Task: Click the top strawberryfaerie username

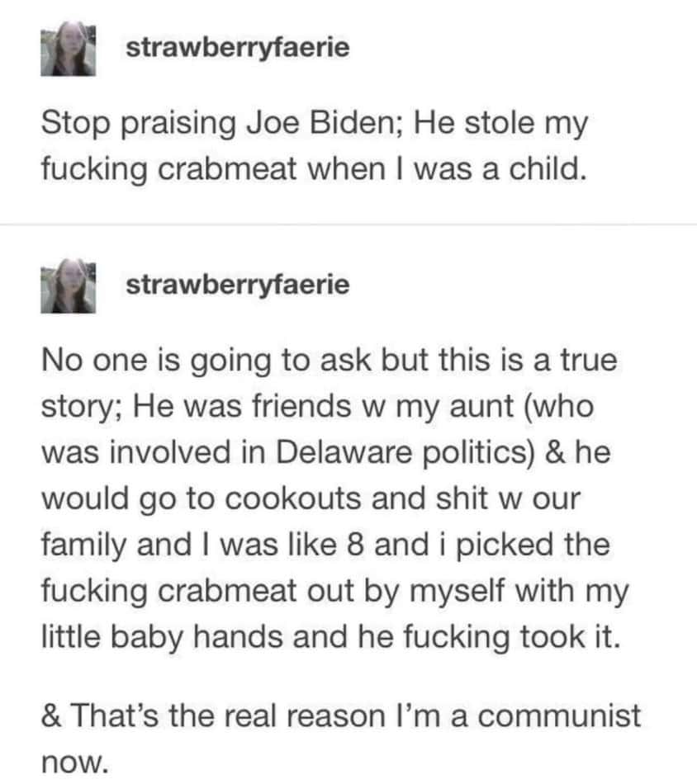Action: pos(238,48)
